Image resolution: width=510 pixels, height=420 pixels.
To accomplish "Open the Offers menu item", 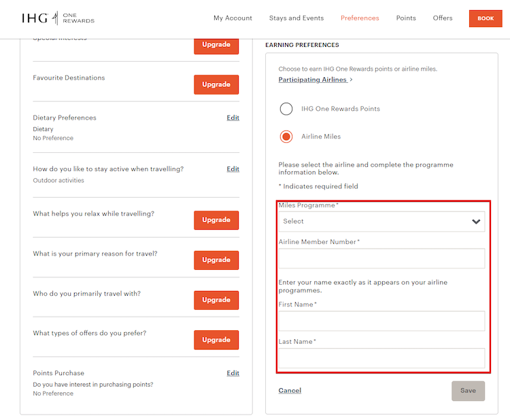I will pos(443,18).
